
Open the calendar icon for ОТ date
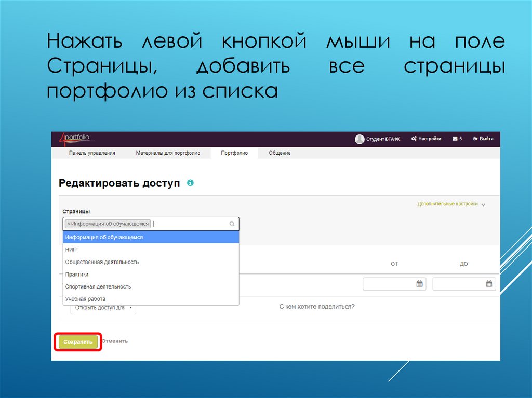pos(419,284)
